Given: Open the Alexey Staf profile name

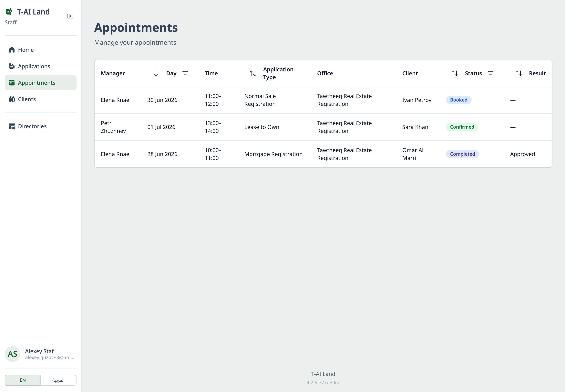Looking at the screenshot, I should [x=39, y=351].
